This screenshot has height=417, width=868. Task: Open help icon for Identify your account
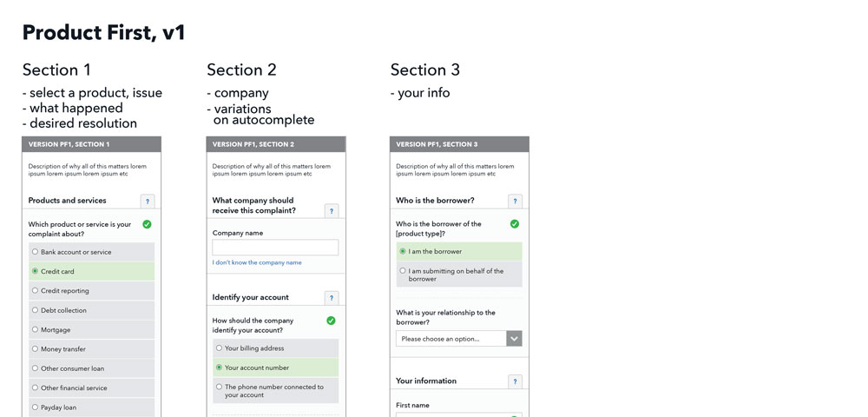click(331, 298)
